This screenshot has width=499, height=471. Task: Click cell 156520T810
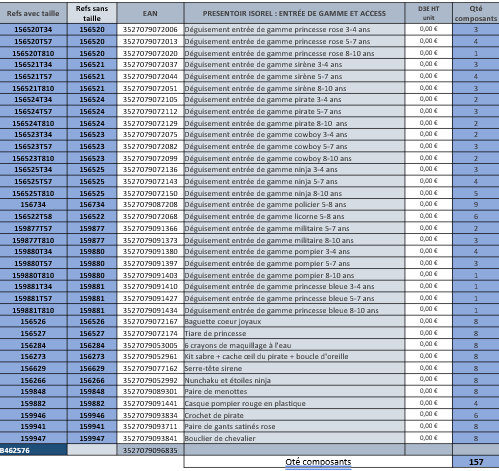(33, 53)
